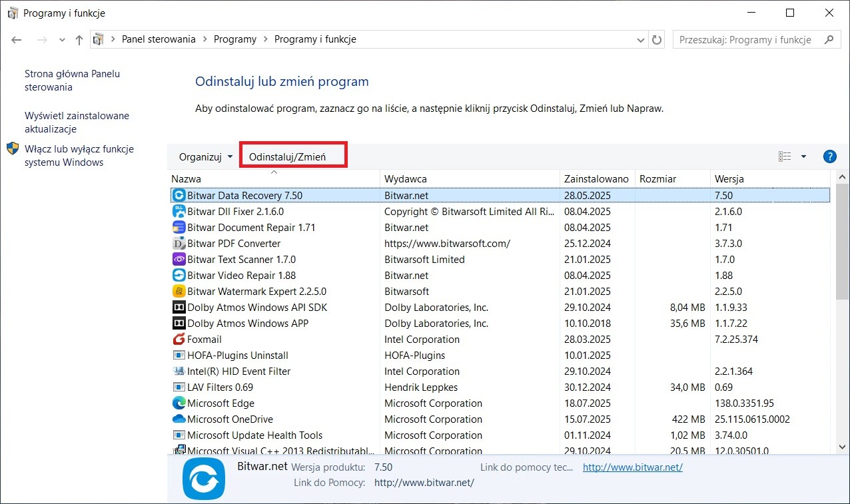Open the Wyświetl zainstalowane aktualizacje link
The height and width of the screenshot is (504, 850).
pyautogui.click(x=77, y=123)
